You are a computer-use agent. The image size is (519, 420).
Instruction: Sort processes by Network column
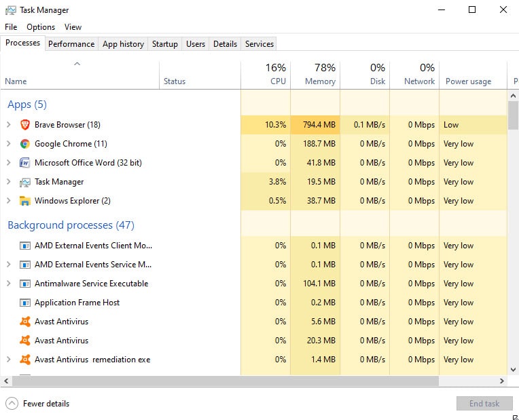click(x=414, y=75)
